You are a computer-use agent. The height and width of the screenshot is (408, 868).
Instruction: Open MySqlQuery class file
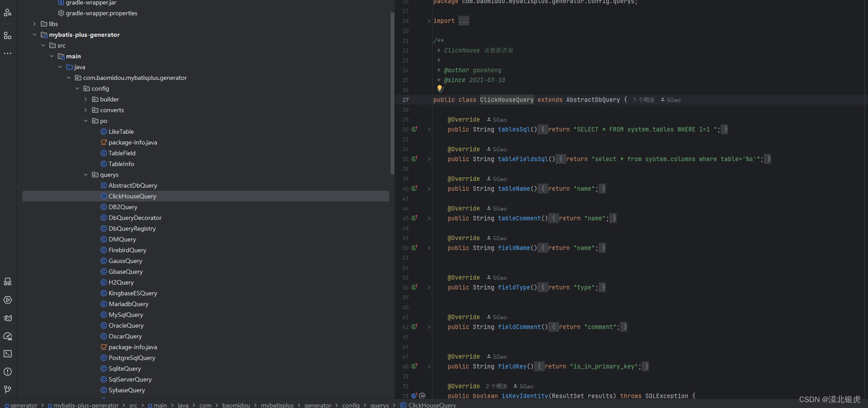(126, 315)
